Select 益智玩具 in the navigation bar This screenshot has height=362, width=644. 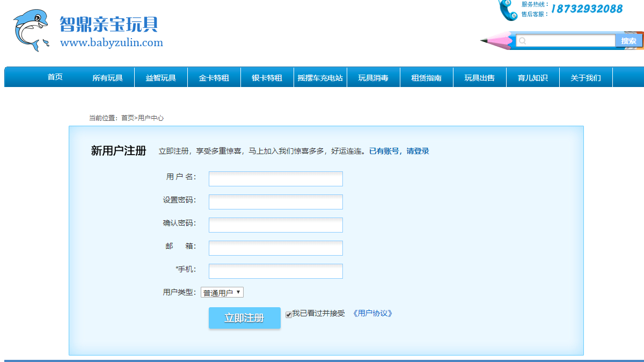[x=160, y=77]
